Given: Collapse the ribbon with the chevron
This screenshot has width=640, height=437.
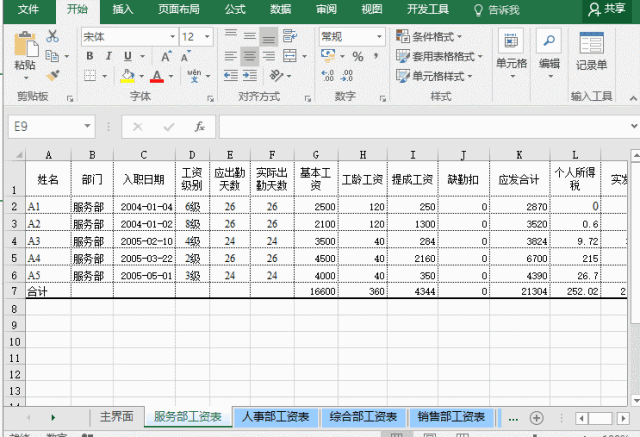Looking at the screenshot, I should pos(633,98).
